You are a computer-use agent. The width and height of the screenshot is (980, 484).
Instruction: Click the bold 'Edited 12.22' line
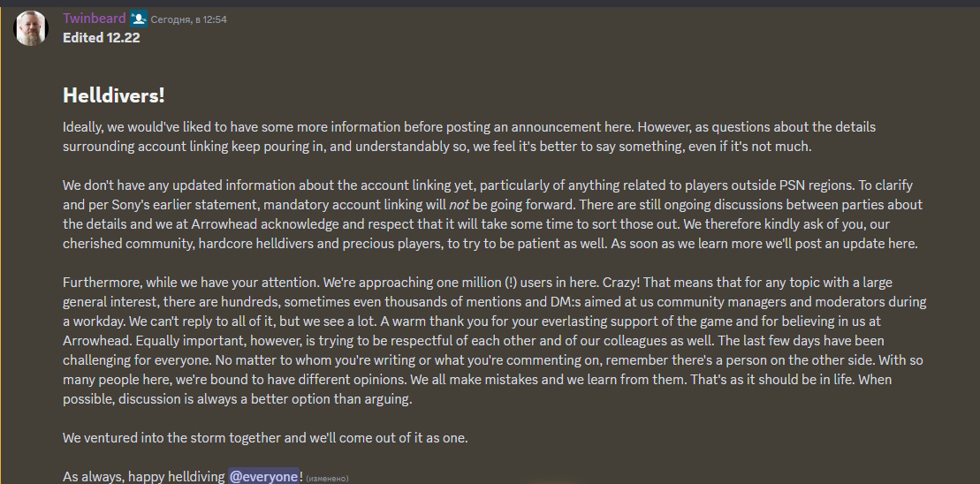pyautogui.click(x=101, y=38)
